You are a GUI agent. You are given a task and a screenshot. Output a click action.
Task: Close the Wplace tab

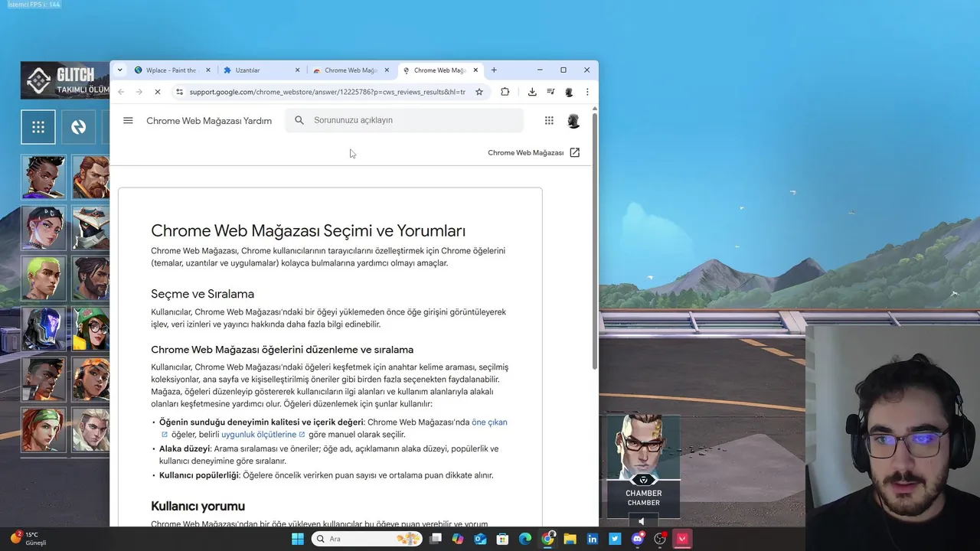tap(208, 70)
